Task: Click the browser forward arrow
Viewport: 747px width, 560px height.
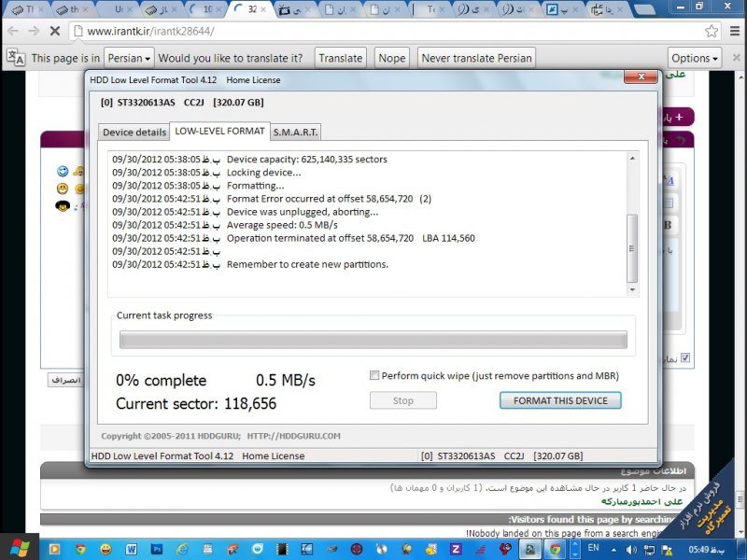Action: click(x=34, y=32)
